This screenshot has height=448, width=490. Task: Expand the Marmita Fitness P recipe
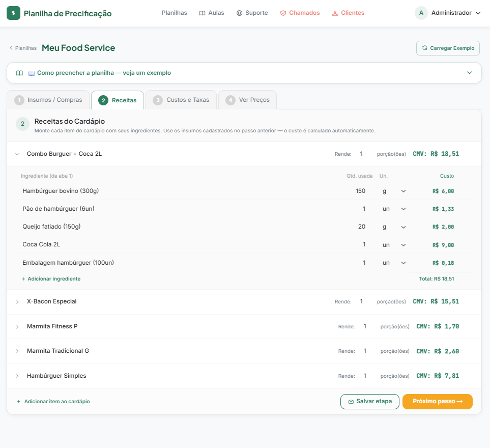(x=17, y=327)
